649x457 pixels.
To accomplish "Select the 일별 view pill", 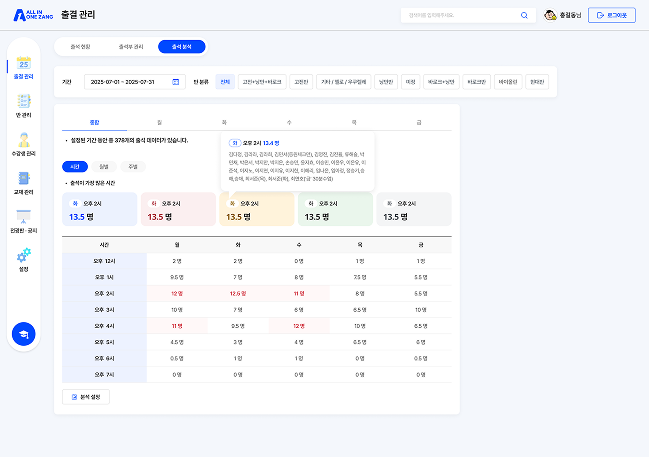I will point(104,166).
